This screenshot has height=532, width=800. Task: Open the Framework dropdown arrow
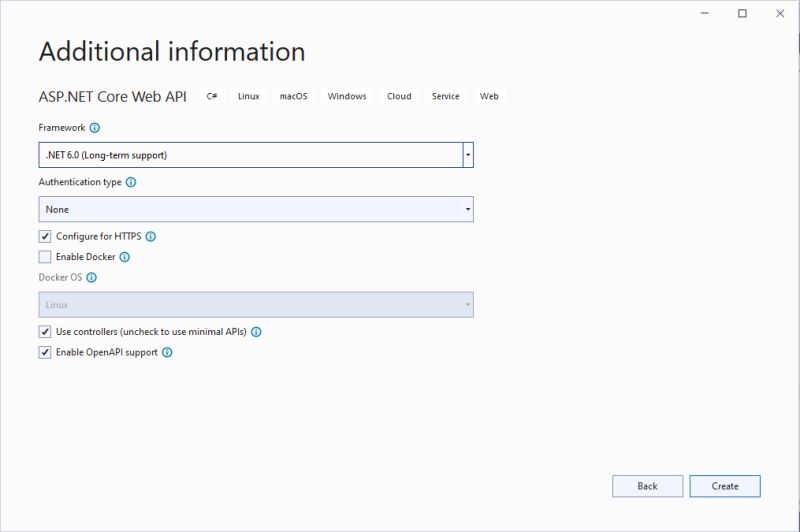468,155
